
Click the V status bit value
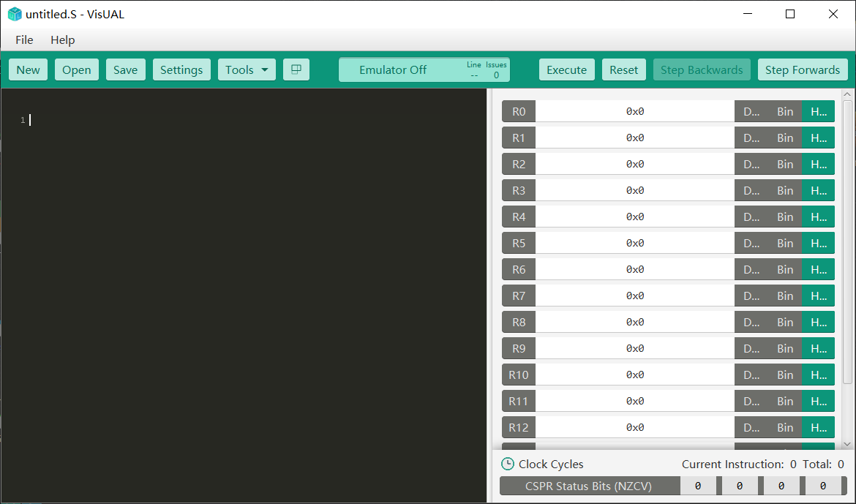(822, 486)
